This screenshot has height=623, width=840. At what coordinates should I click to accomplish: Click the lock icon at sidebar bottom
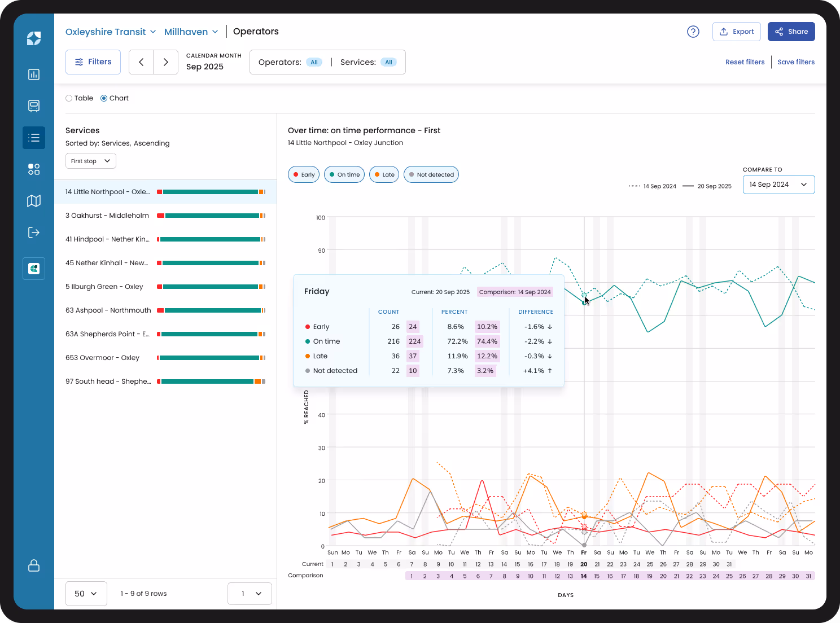pos(34,565)
